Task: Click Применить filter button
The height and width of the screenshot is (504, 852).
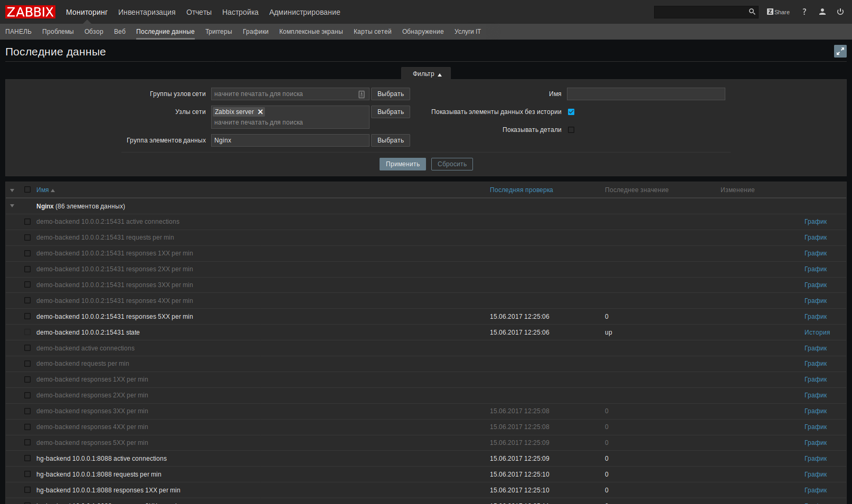Action: (403, 164)
